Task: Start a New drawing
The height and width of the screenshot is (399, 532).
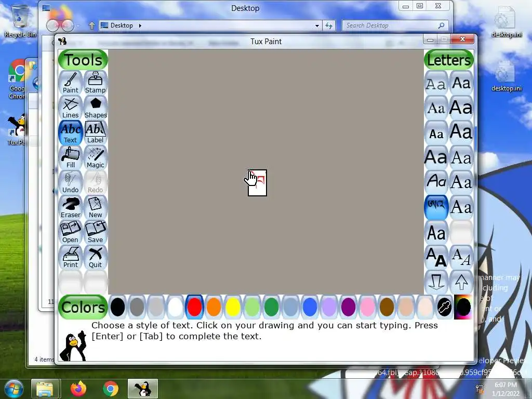Action: click(x=96, y=207)
